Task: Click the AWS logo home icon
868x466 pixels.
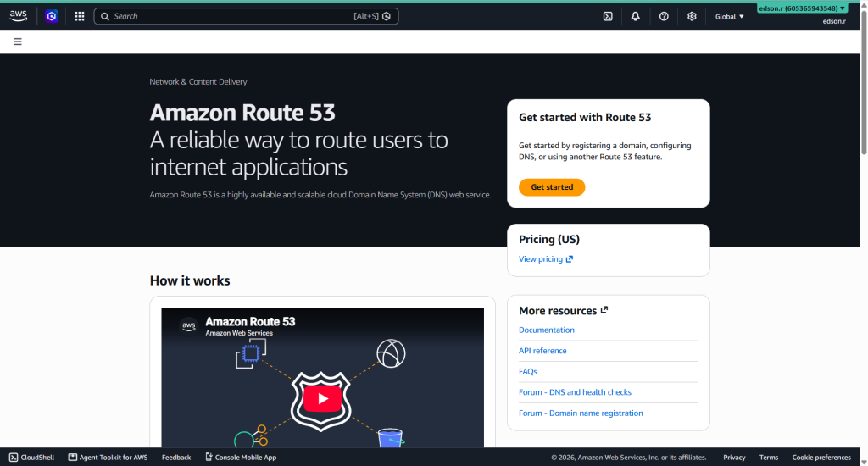Action: tap(19, 16)
